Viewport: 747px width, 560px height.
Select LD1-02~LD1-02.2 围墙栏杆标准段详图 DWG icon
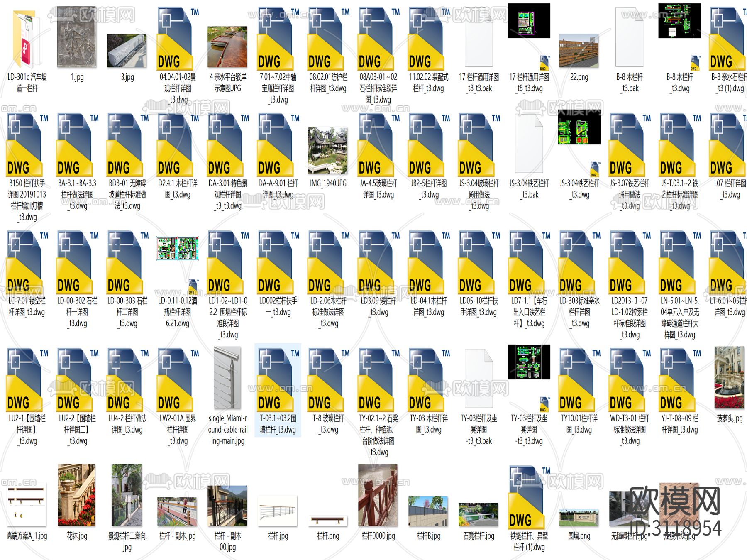pyautogui.click(x=225, y=262)
